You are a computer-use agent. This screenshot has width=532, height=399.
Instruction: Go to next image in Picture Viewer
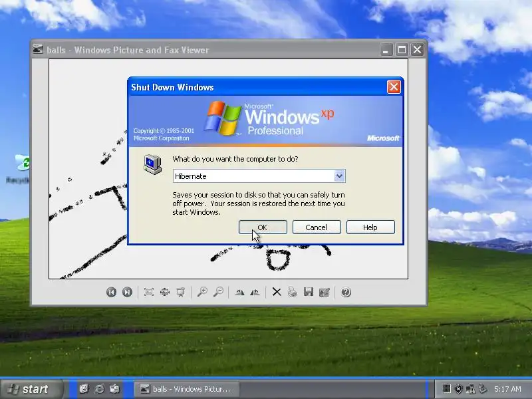point(127,292)
